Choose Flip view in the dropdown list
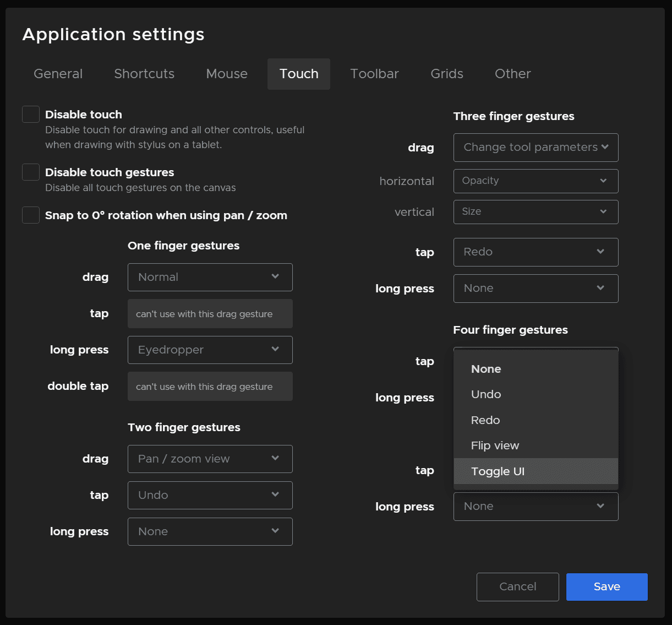This screenshot has height=625, width=672. 495,445
